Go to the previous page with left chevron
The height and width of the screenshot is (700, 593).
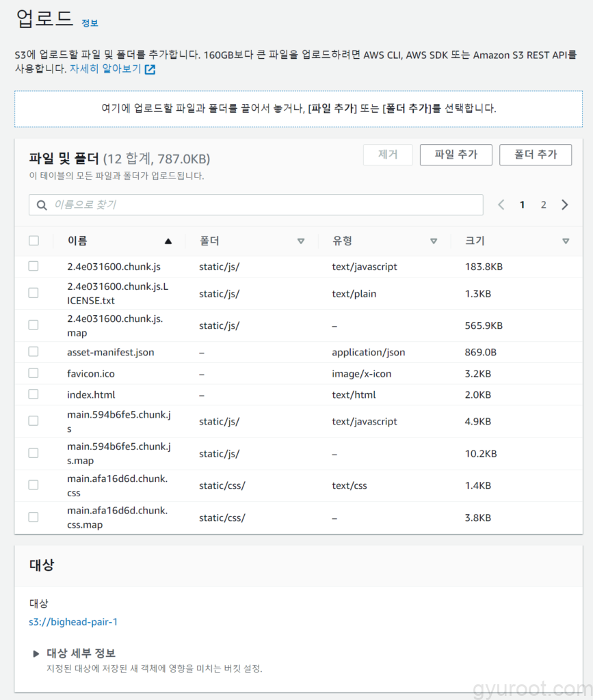[x=501, y=205]
